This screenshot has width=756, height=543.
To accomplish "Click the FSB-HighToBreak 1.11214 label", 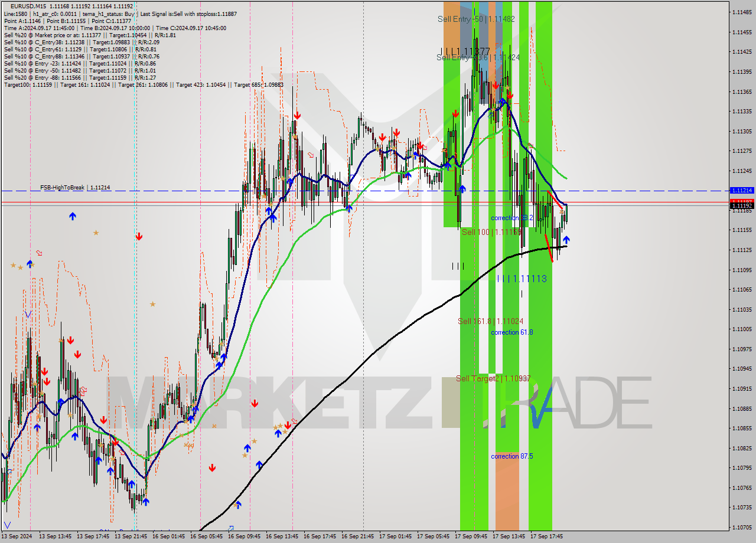I will (75, 188).
